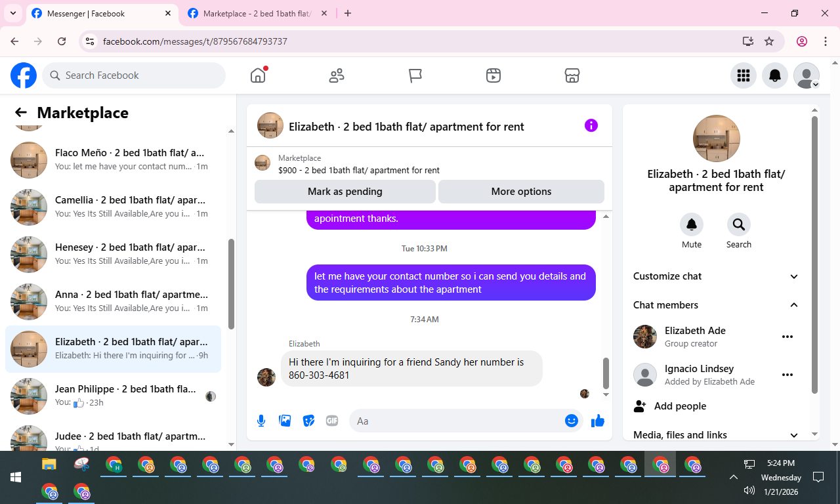The image size is (840, 504).
Task: Send a voice clip microphone icon
Action: pos(261,421)
